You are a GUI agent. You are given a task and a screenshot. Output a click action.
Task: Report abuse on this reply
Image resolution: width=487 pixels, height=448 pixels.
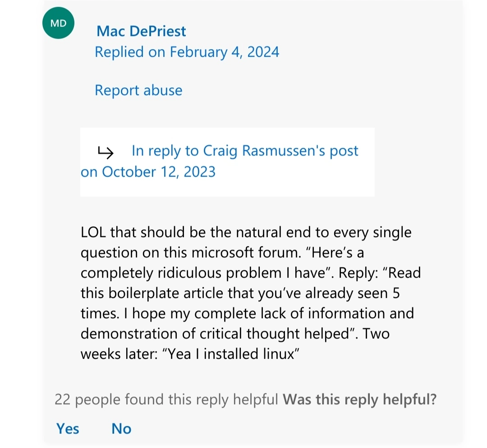[x=138, y=91]
